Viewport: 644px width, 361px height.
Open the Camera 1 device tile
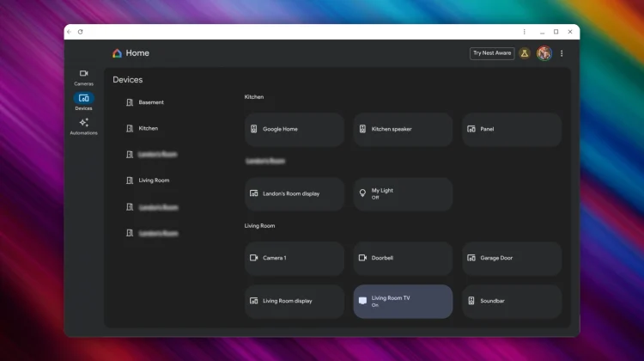[294, 258]
